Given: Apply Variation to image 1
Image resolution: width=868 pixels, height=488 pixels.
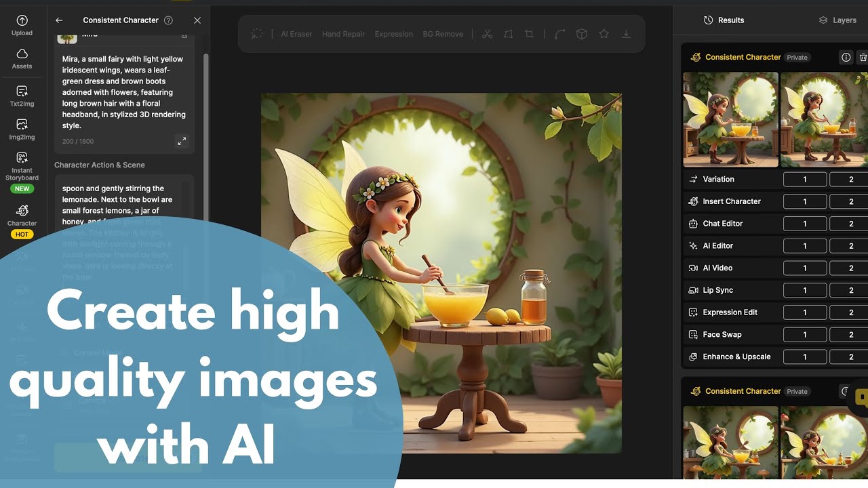Looking at the screenshot, I should click(x=805, y=179).
